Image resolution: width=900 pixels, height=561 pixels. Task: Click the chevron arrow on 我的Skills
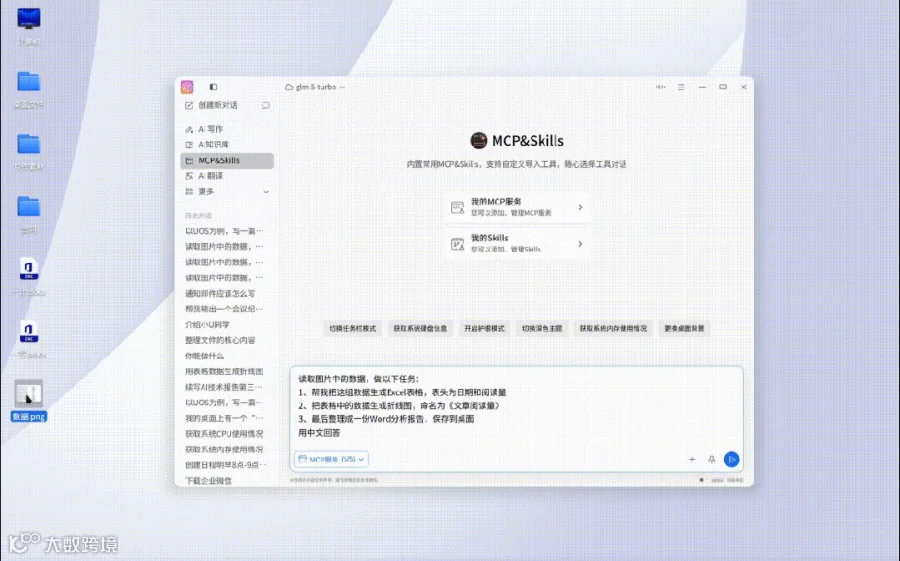(x=580, y=244)
